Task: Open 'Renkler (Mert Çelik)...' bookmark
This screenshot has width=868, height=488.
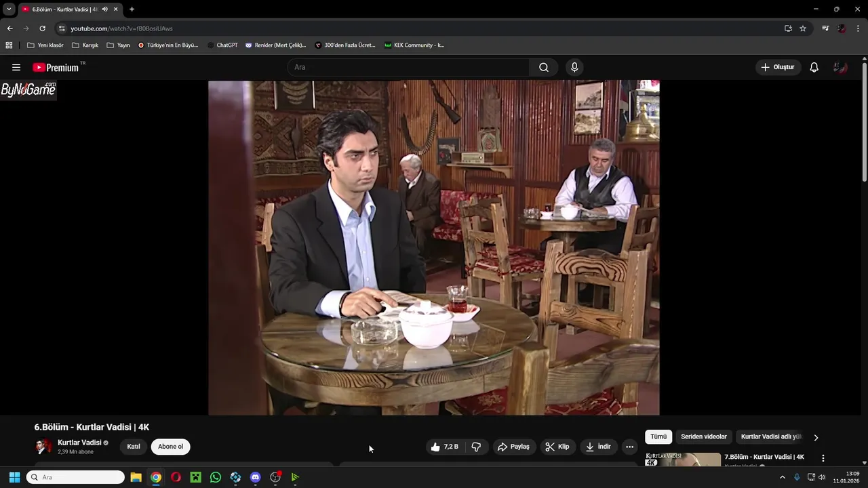Action: (275, 45)
